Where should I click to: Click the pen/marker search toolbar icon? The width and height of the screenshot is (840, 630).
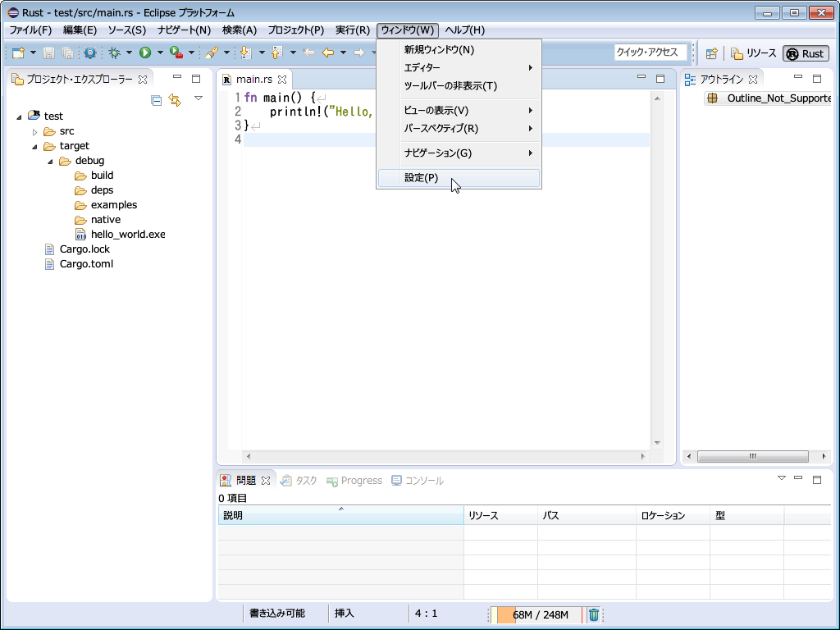212,52
